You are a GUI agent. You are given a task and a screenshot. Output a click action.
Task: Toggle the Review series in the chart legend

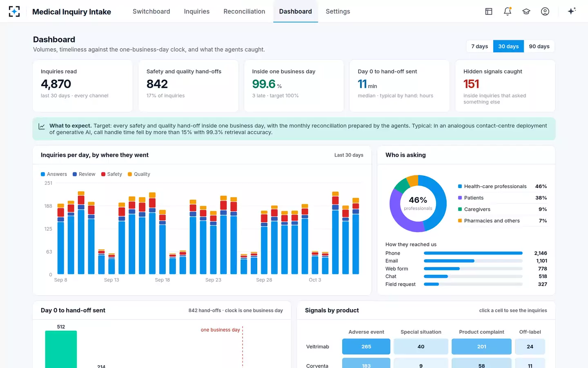tap(84, 174)
